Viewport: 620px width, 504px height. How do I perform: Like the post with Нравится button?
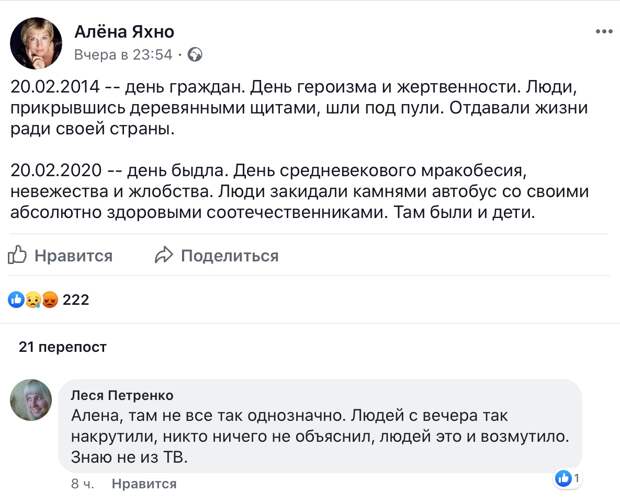tap(60, 255)
